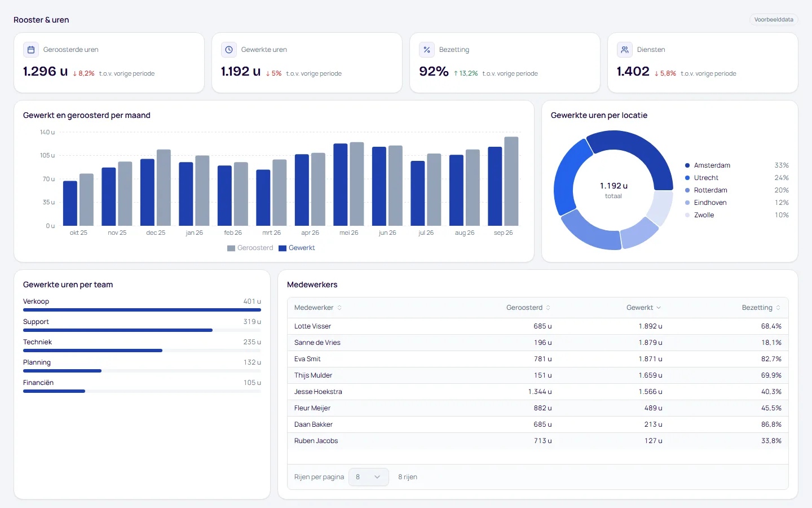Click the 8 rijen count text
812x508 pixels.
[408, 477]
